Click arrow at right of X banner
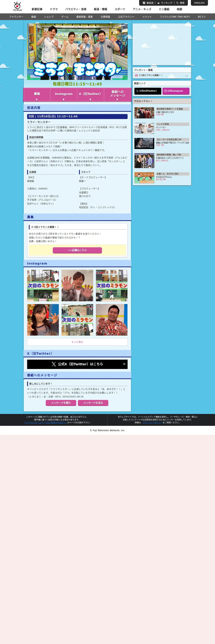 coord(124,364)
